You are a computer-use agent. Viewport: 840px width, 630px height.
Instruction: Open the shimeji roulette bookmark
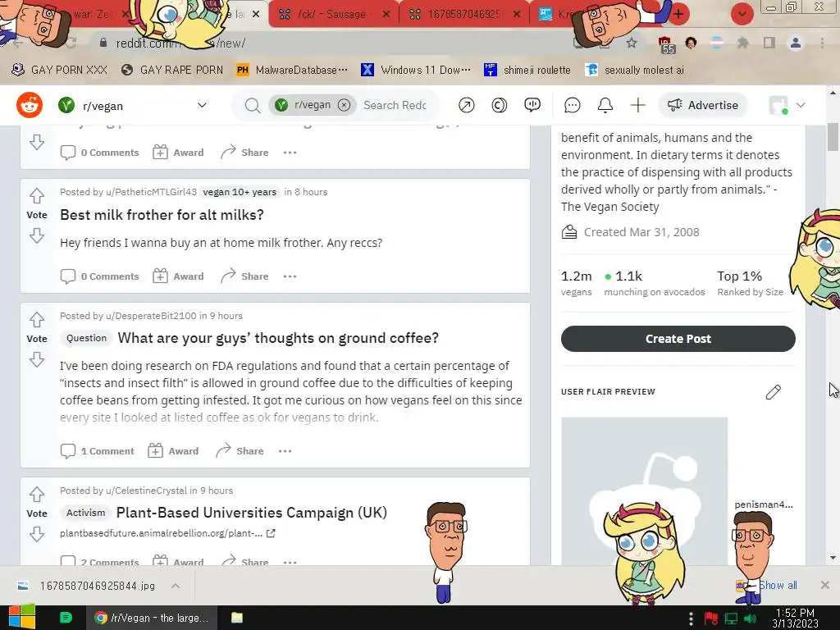pyautogui.click(x=527, y=70)
